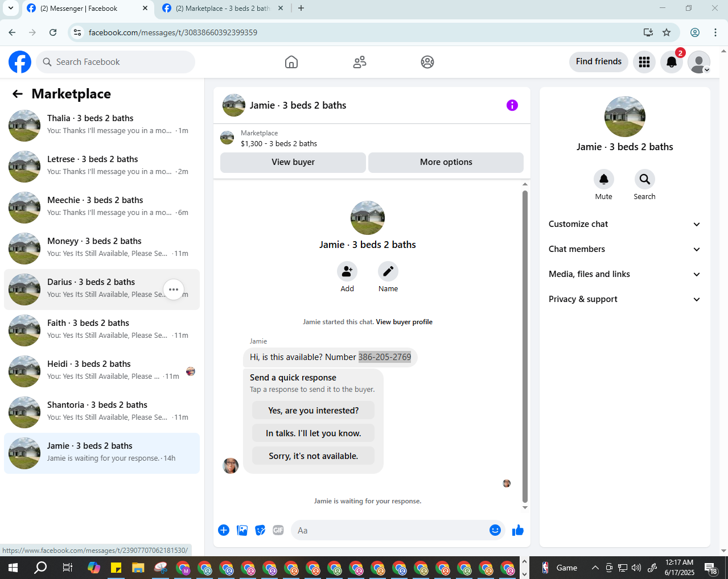The width and height of the screenshot is (728, 579).
Task: Open the Groups icon in top navigation
Action: [x=427, y=62]
